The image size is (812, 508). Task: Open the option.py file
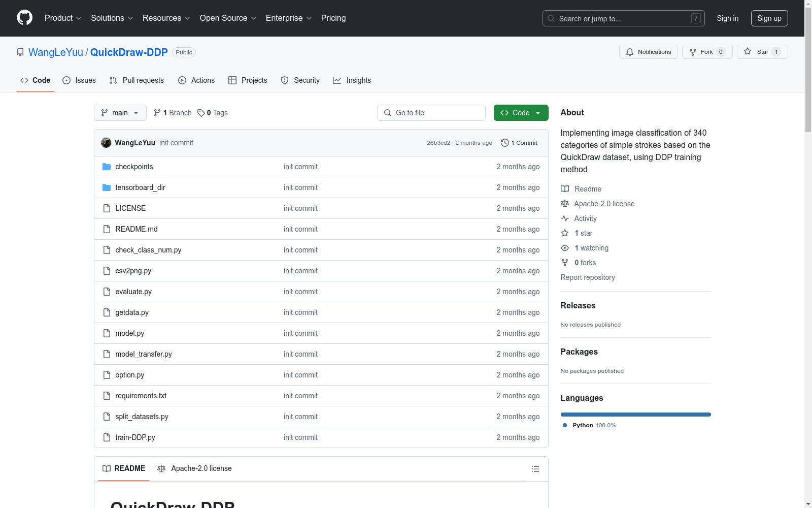[130, 375]
